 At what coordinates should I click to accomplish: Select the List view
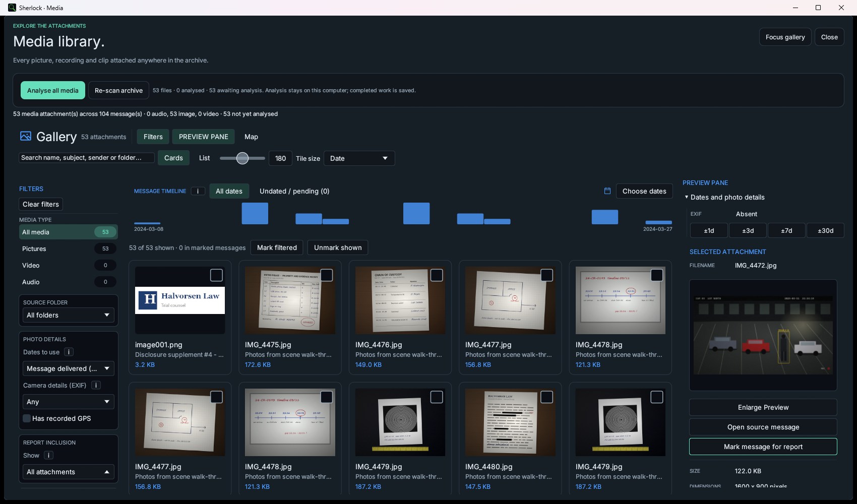click(204, 158)
